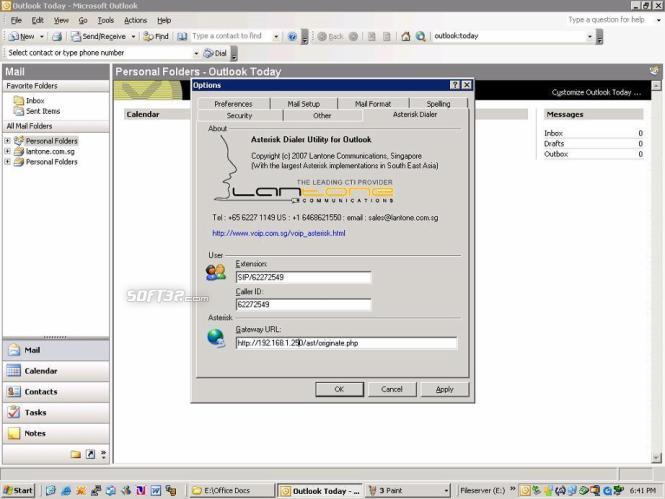Open the outlook:today address dropdown
The height and width of the screenshot is (499, 665).
[590, 37]
